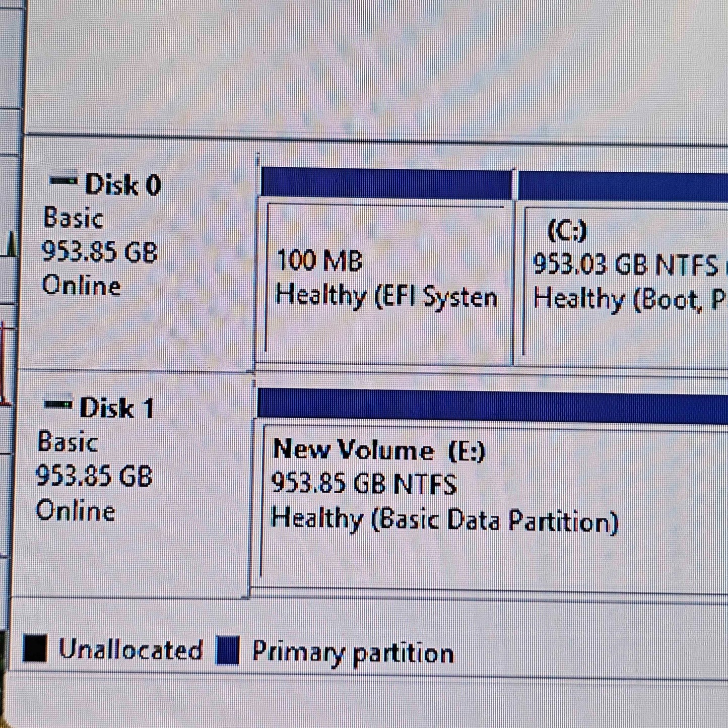Click the Disk 0 label
728x728 pixels.
123,184
